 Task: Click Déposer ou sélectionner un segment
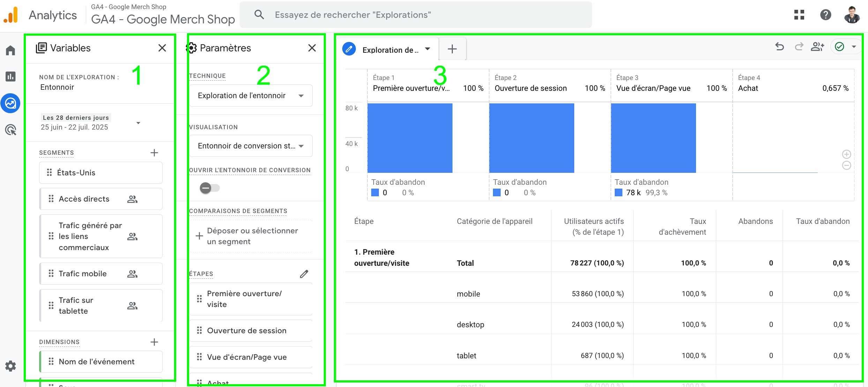coord(251,236)
